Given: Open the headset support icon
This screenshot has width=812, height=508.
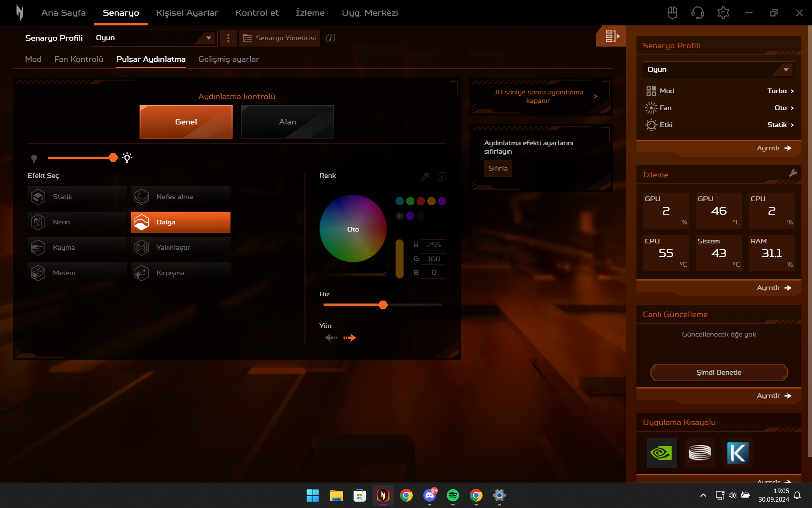Looking at the screenshot, I should click(x=698, y=13).
